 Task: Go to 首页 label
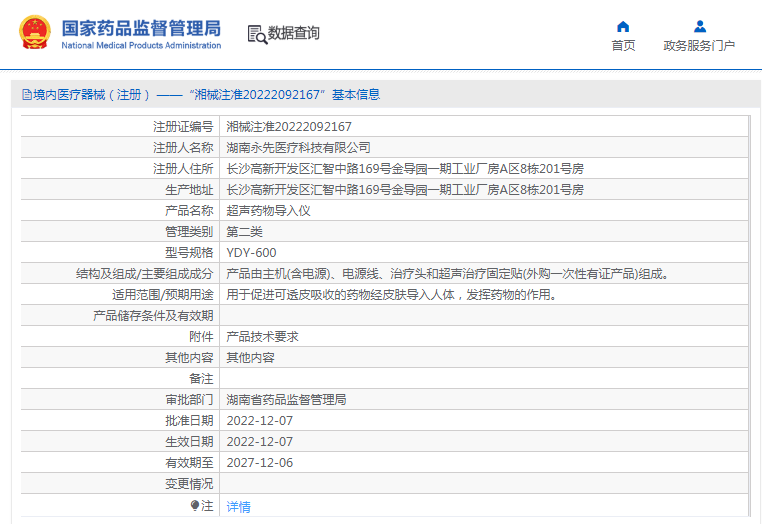[x=623, y=45]
